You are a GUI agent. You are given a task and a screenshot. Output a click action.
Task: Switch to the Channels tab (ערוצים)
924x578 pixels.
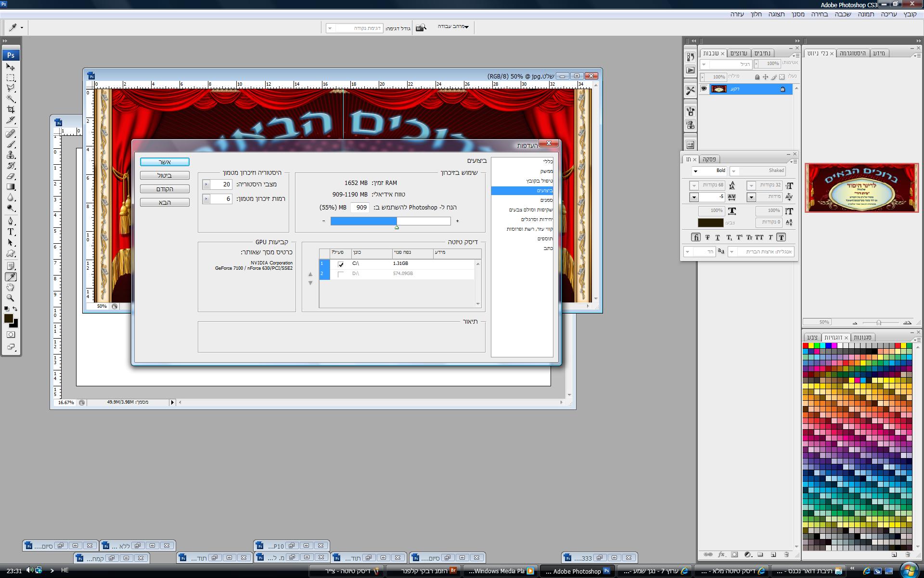(x=738, y=53)
